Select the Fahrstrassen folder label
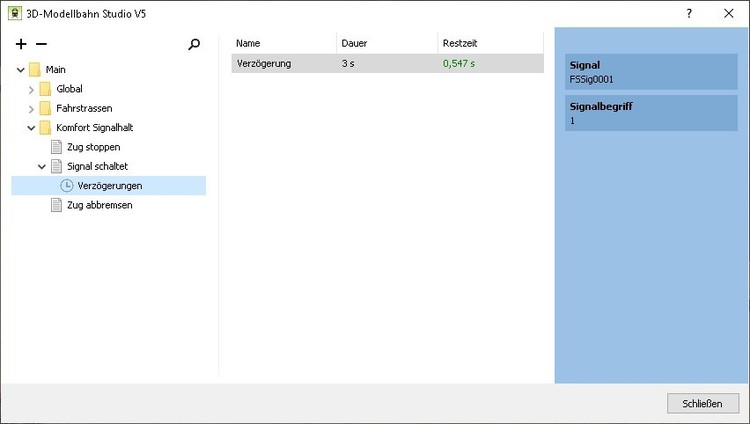The width and height of the screenshot is (750, 424). (84, 109)
